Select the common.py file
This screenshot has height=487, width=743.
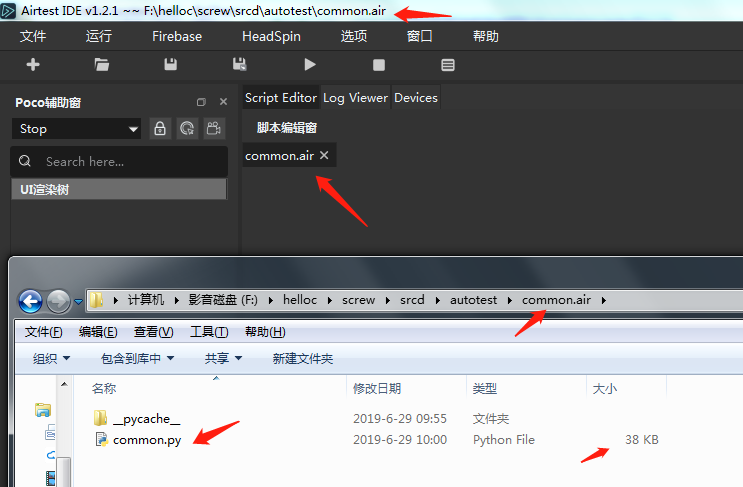(138, 440)
